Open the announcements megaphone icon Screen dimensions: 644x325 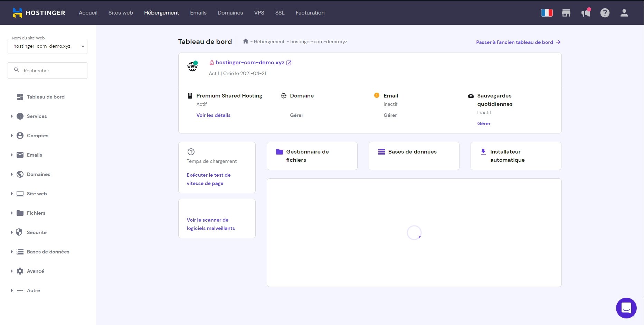(586, 13)
